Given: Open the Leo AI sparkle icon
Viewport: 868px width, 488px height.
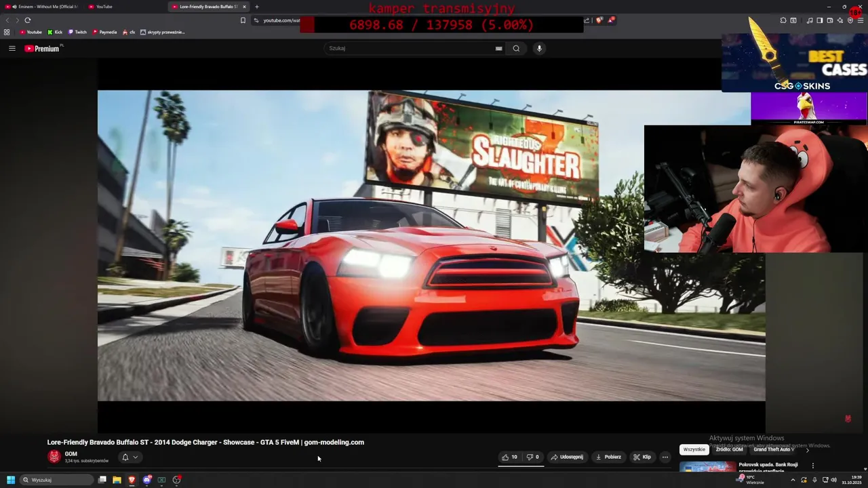Looking at the screenshot, I should coord(840,20).
